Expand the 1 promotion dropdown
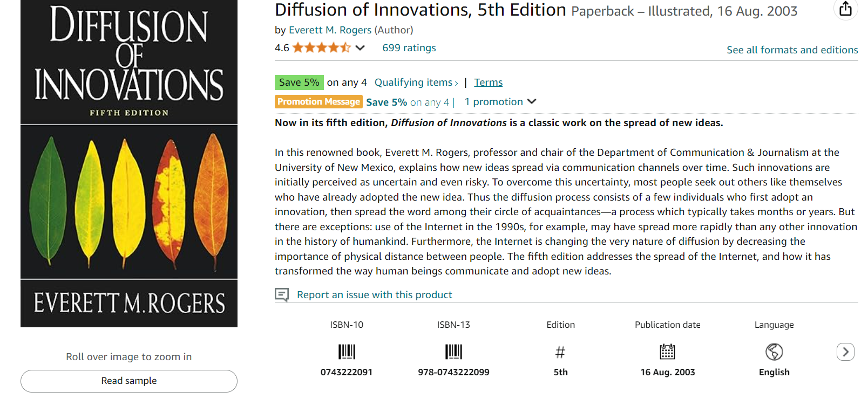Image resolution: width=868 pixels, height=399 pixels. (532, 101)
